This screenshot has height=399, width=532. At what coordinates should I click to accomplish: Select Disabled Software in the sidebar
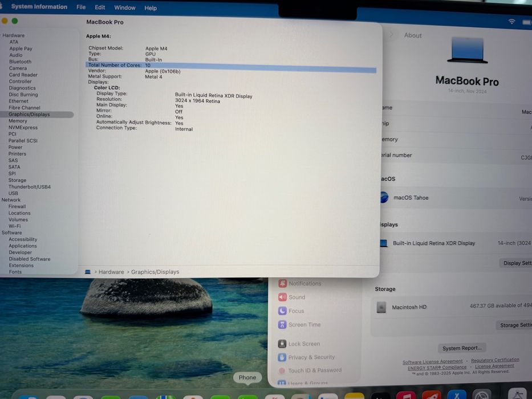[x=30, y=259]
